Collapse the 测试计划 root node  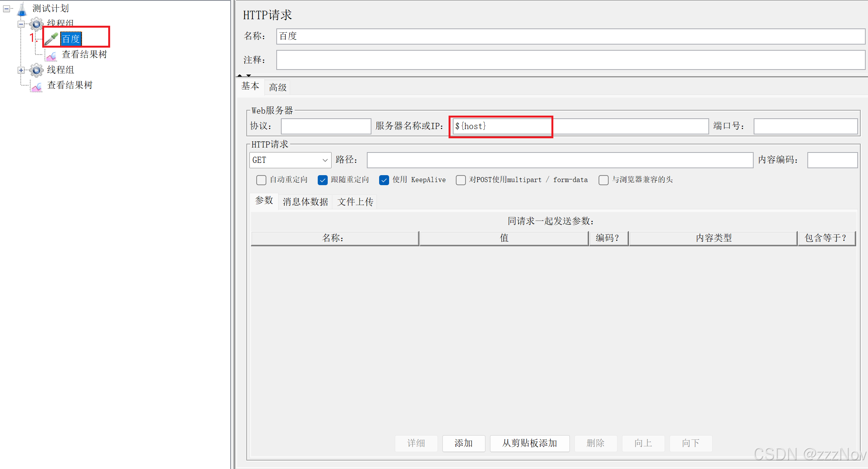[7, 8]
